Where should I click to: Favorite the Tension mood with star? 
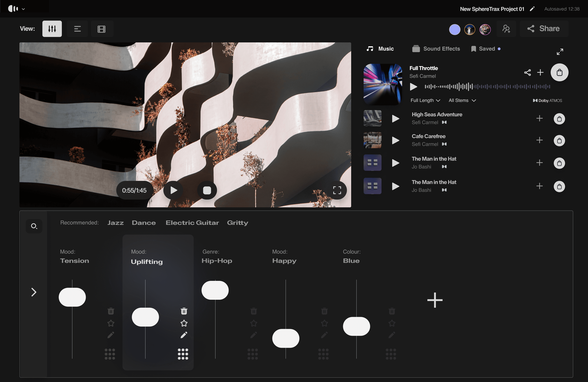tap(111, 323)
